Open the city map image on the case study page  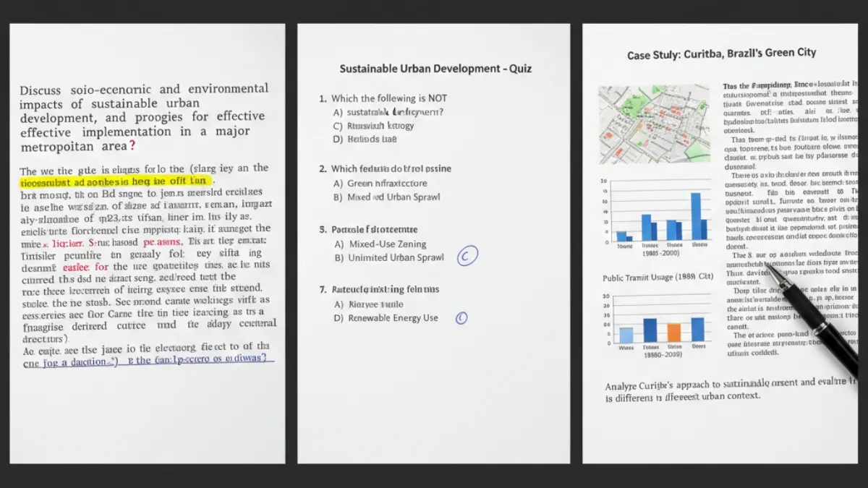pos(653,123)
